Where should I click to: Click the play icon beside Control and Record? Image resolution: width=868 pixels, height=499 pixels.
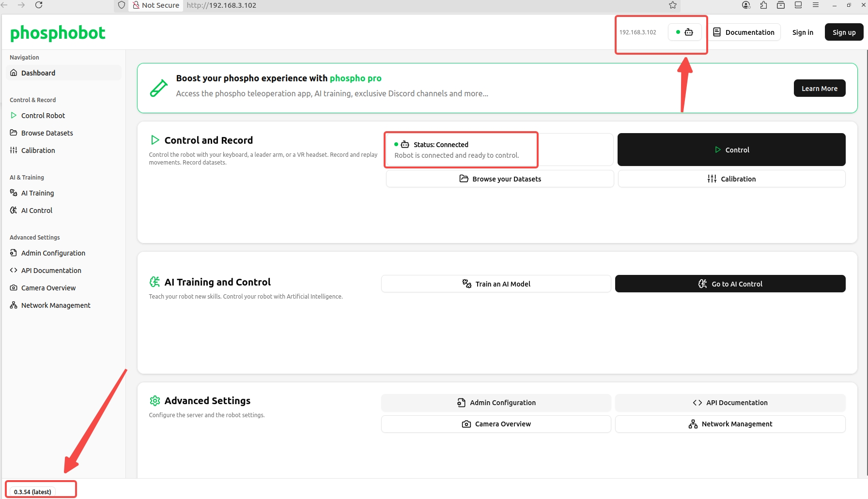tap(155, 140)
